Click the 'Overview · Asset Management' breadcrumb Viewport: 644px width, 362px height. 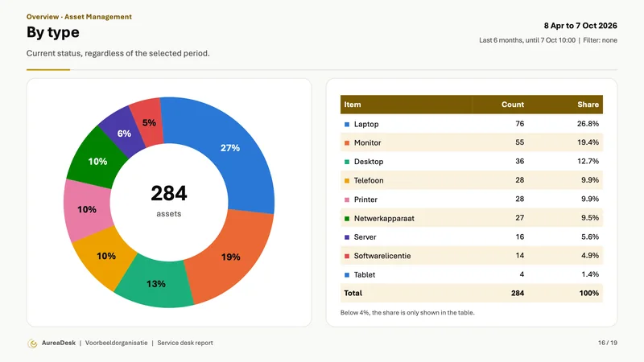click(79, 17)
